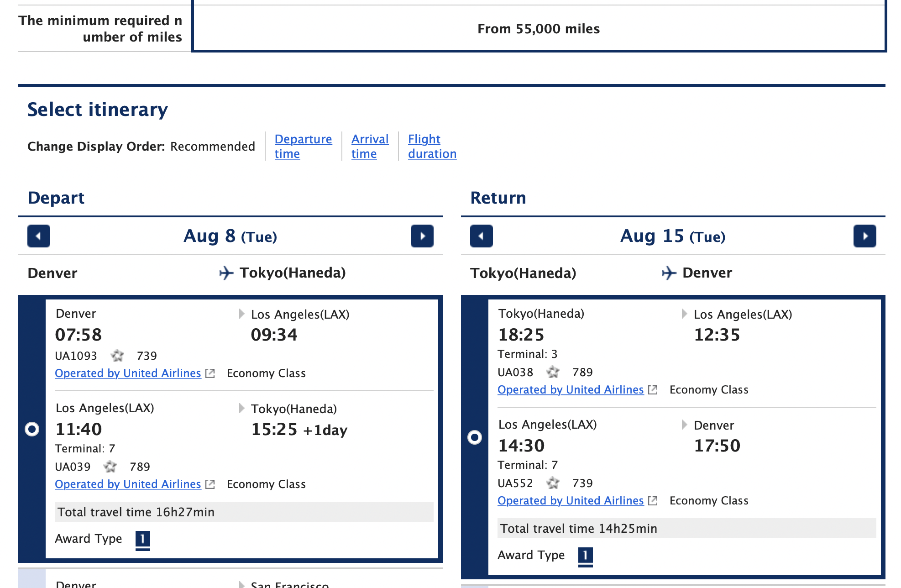The image size is (901, 588).
Task: Advance the Depart date past Aug 8
Action: tap(422, 236)
